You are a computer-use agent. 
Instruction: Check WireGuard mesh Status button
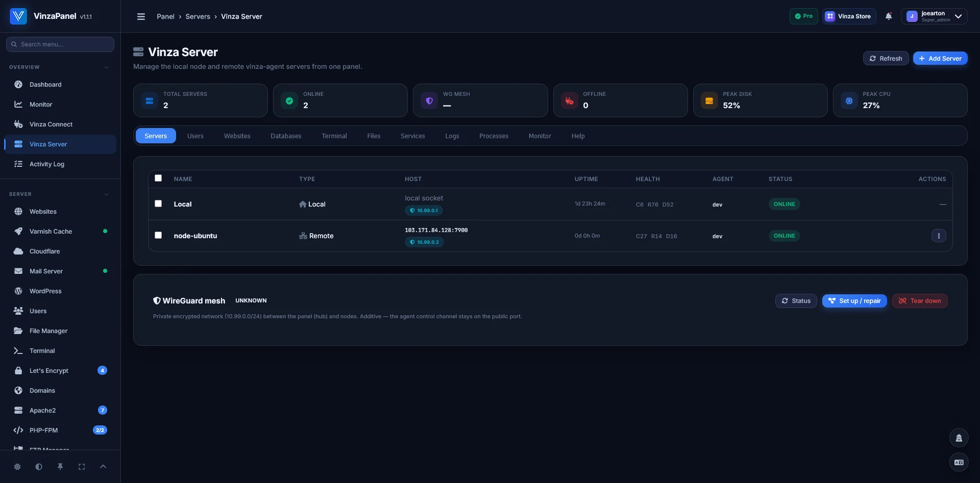coord(796,301)
